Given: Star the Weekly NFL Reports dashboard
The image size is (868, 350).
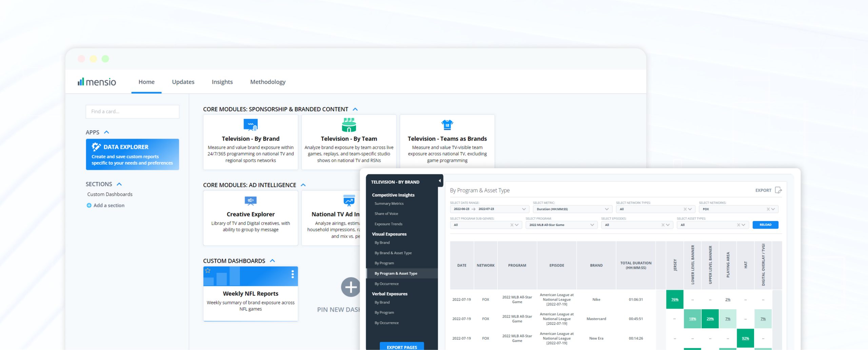Looking at the screenshot, I should click(208, 271).
